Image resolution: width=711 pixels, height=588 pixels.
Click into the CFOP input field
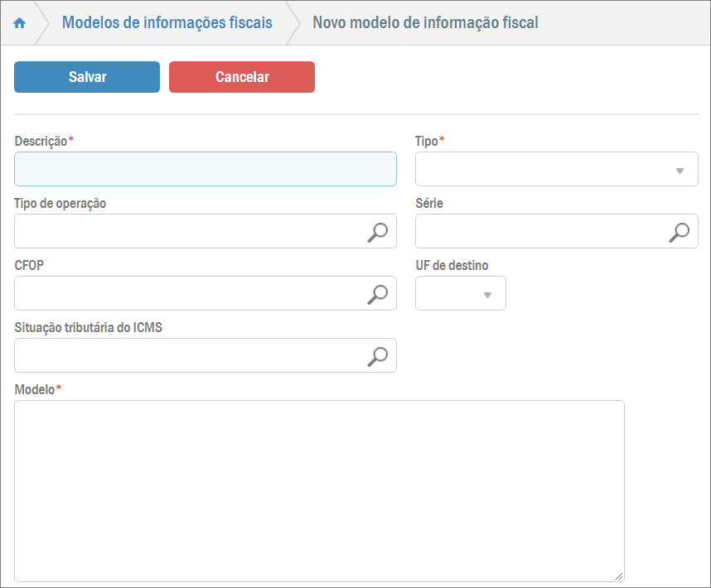(x=188, y=293)
